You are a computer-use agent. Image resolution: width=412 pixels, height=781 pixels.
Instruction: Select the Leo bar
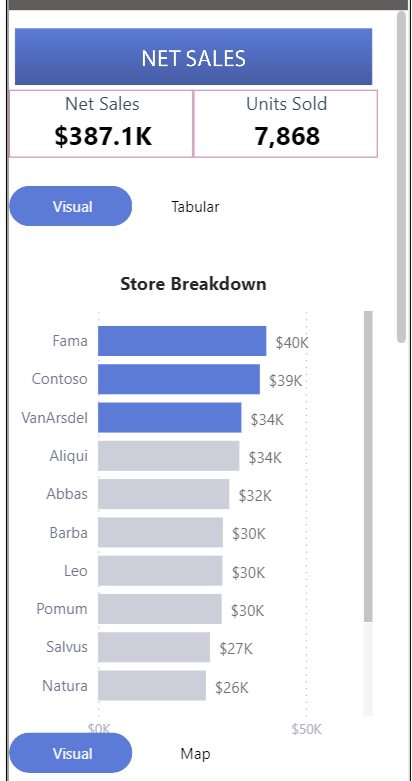point(160,571)
